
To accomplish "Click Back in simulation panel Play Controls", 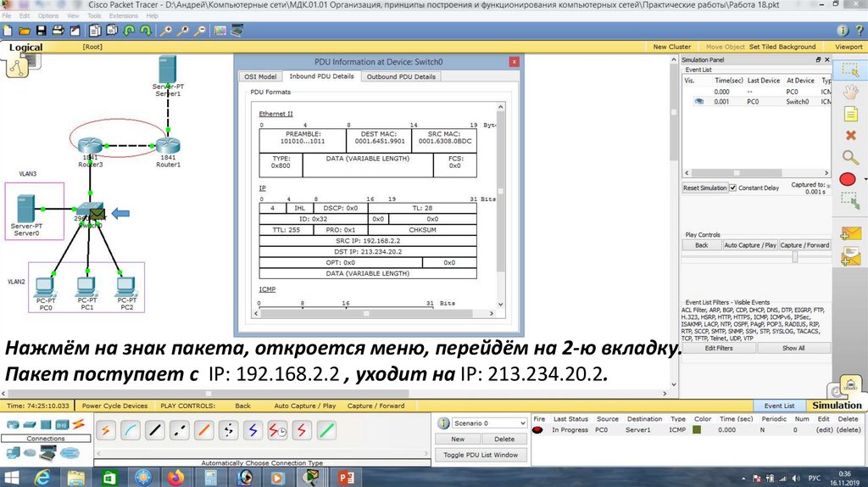I will [x=701, y=245].
